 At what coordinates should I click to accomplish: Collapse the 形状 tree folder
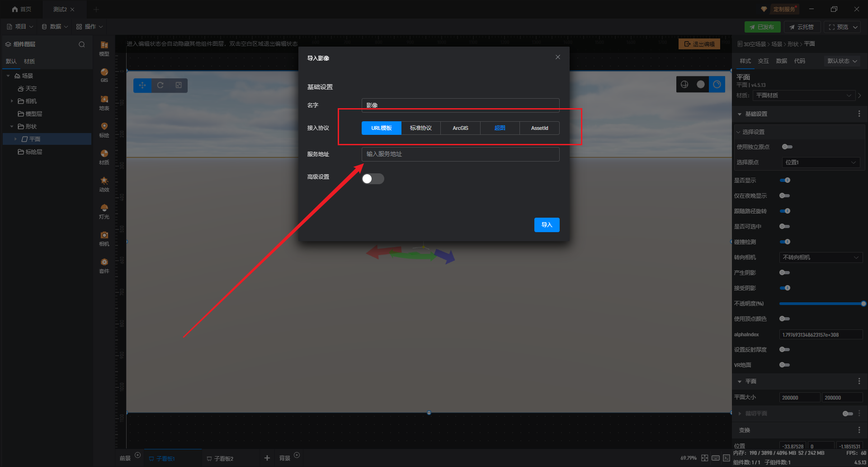(x=12, y=127)
